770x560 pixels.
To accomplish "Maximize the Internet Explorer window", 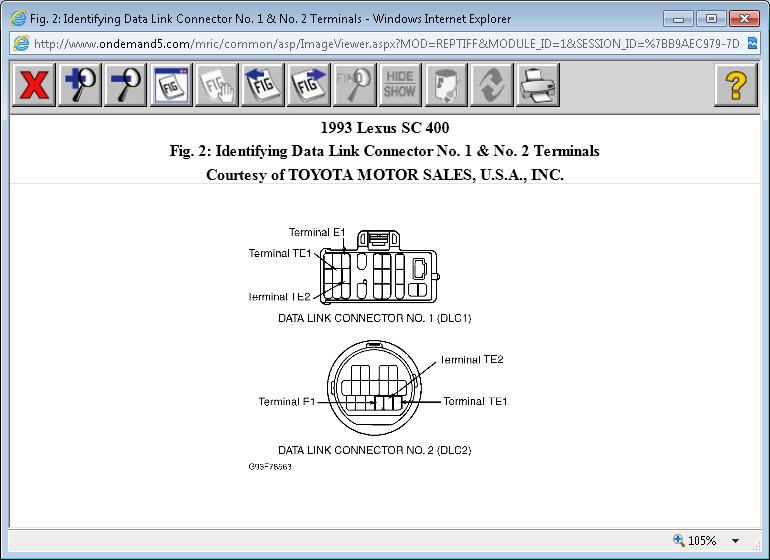I will 711,19.
